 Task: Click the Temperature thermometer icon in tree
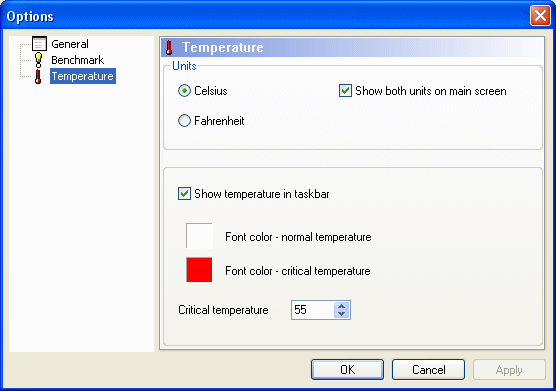pyautogui.click(x=38, y=76)
